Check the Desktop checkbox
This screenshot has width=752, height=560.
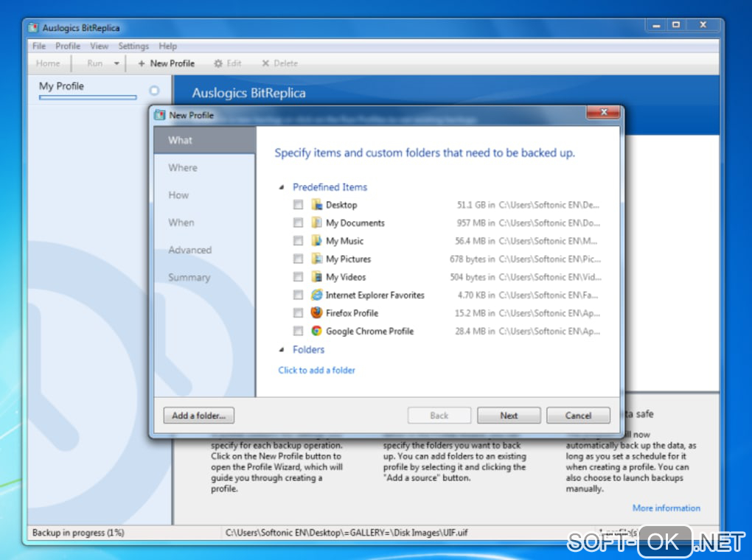[299, 205]
